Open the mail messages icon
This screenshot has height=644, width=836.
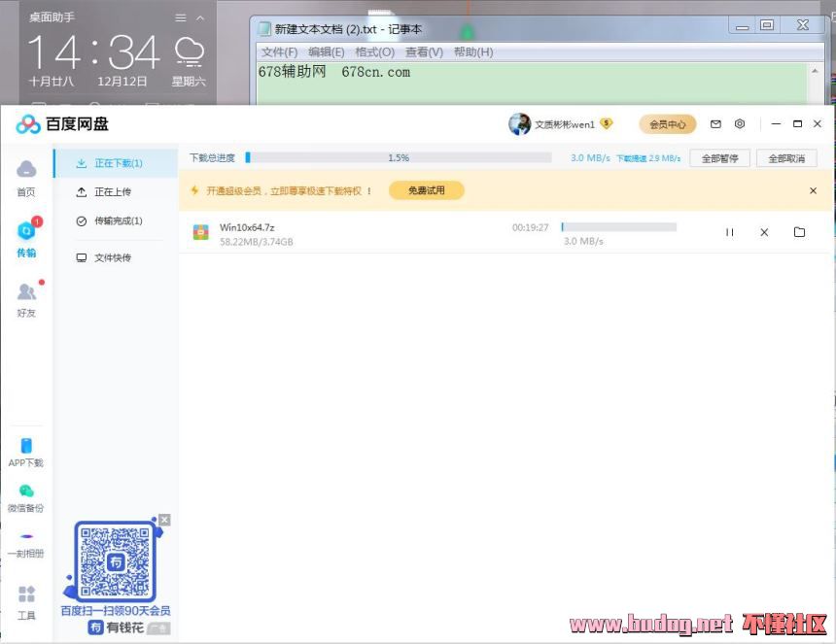tap(715, 124)
